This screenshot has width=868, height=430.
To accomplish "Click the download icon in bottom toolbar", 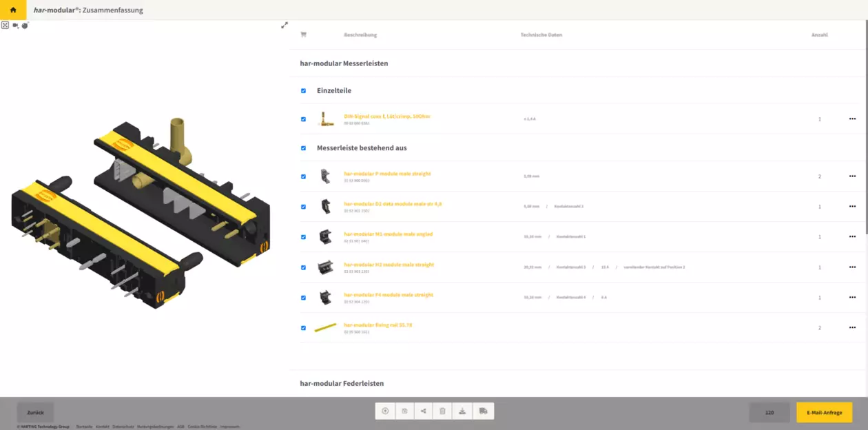I will coord(462,411).
